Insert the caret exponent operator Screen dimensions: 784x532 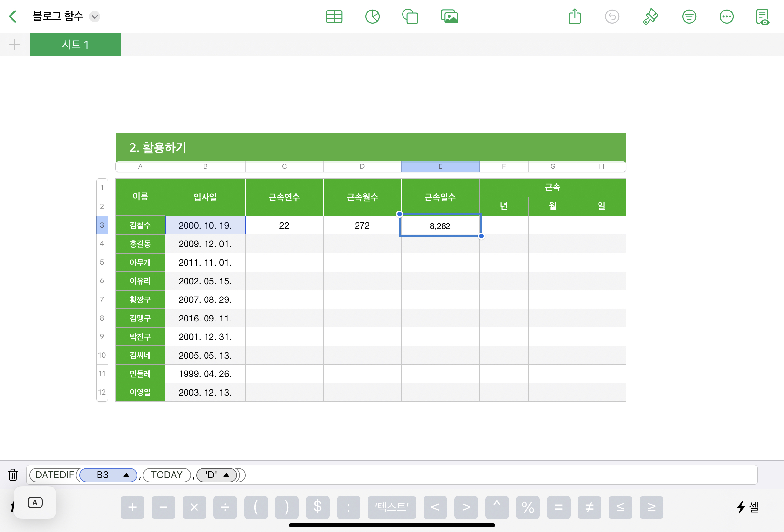(x=497, y=507)
